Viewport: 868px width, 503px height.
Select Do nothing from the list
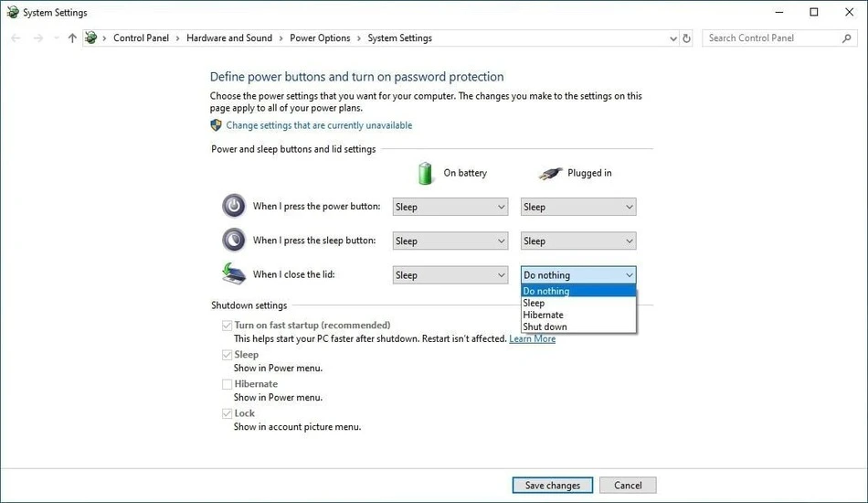(x=578, y=291)
